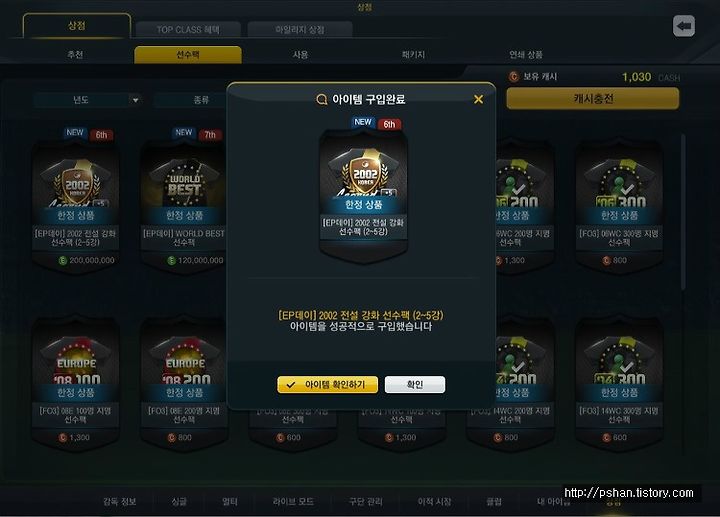720x517 pixels.
Task: Select the 06WC 300명 지명 선수팩 card
Action: point(619,207)
